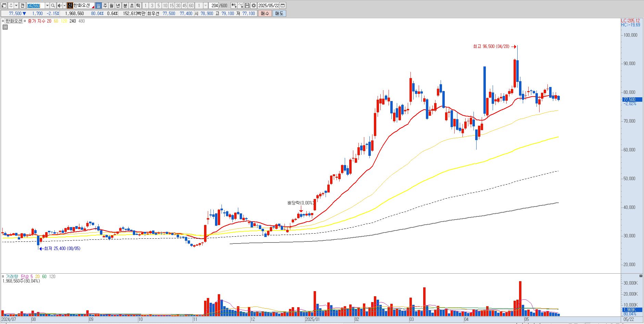The height and width of the screenshot is (324, 644).
Task: Close the volume pane with its X icon
Action: [x=641, y=276]
